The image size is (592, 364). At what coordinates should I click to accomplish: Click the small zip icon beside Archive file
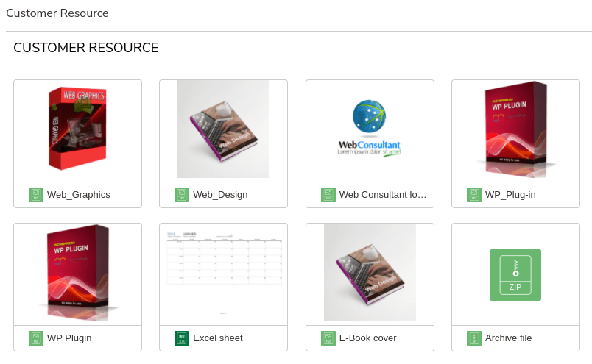click(x=474, y=338)
